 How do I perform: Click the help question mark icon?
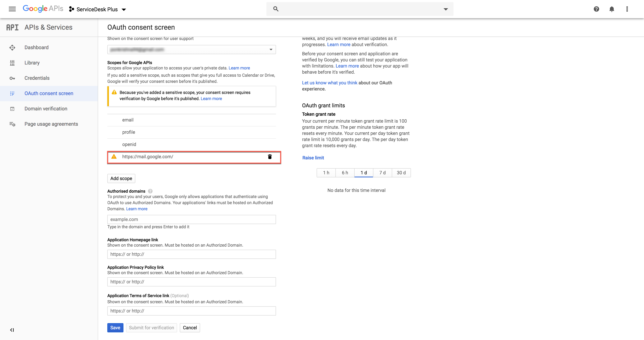596,9
